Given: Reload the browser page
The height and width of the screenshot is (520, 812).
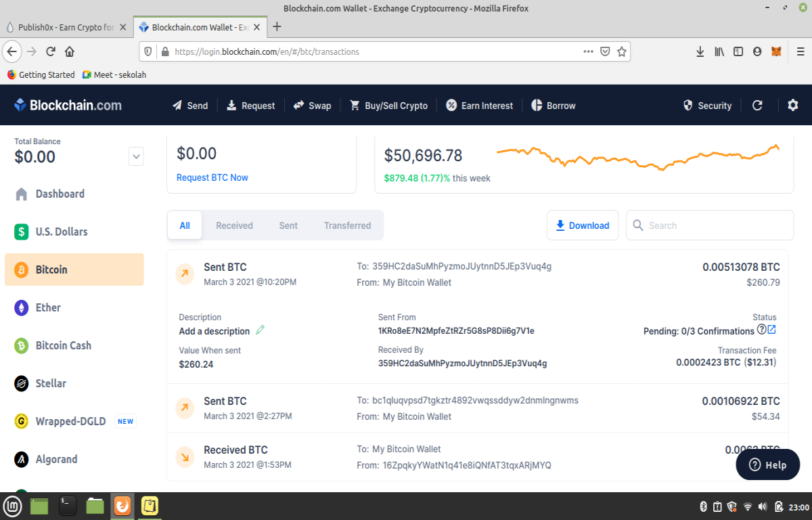Looking at the screenshot, I should [x=50, y=51].
